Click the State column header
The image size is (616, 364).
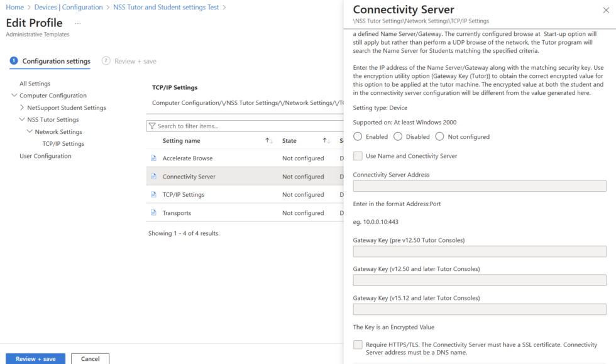tap(289, 140)
